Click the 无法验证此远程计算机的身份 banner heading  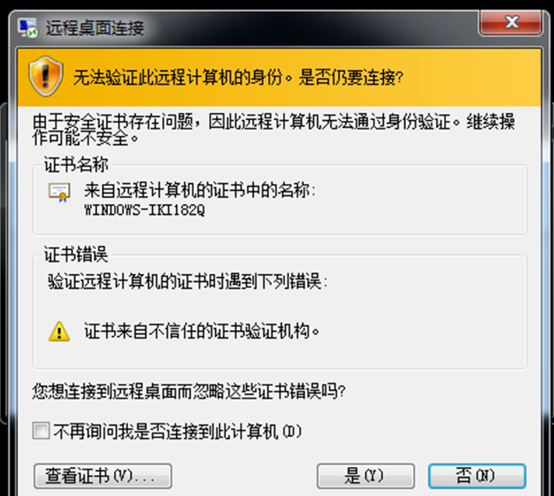238,77
